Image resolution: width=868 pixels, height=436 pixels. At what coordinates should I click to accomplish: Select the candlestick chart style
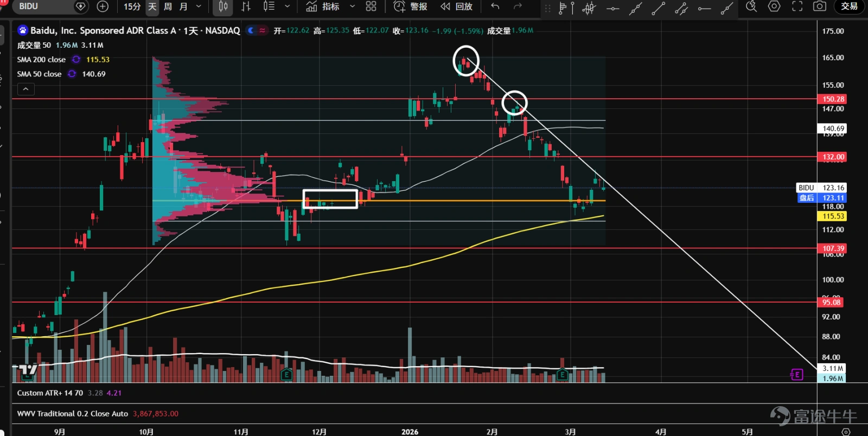click(x=223, y=7)
